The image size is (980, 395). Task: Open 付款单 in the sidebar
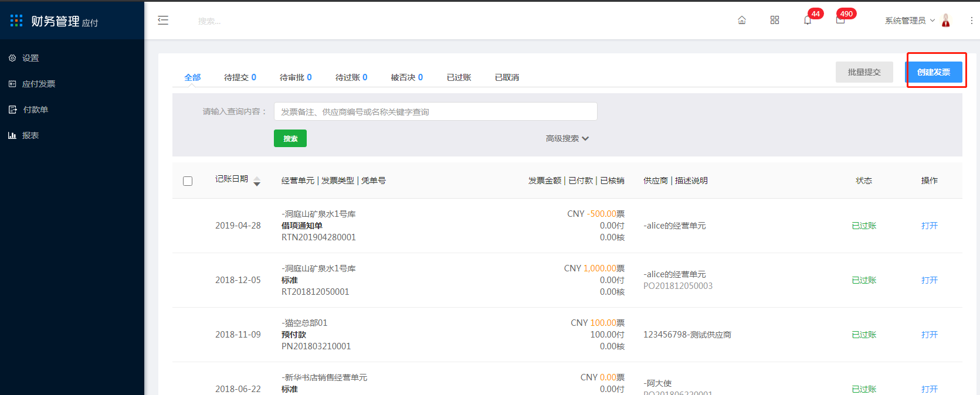coord(36,110)
